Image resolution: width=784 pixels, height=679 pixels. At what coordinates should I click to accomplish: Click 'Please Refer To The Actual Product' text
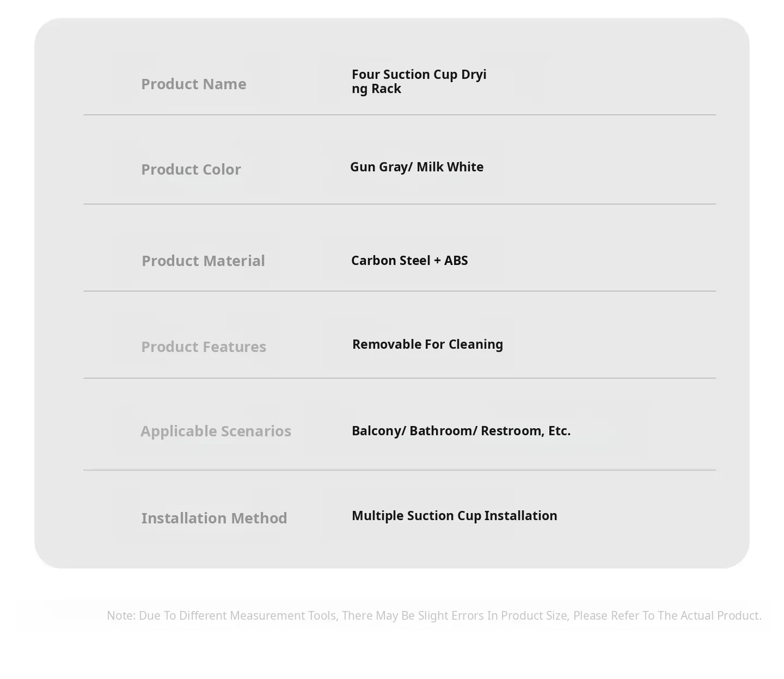[667, 615]
